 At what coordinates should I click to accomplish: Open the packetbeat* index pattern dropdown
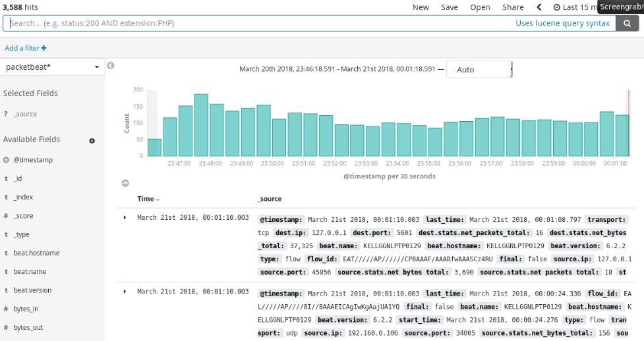[52, 67]
